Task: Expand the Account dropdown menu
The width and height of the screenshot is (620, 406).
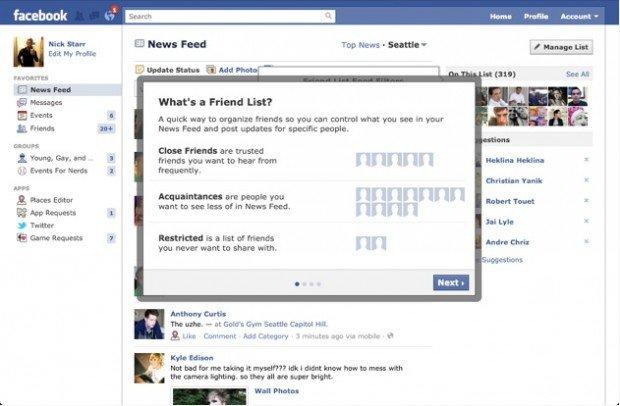Action: point(579,17)
